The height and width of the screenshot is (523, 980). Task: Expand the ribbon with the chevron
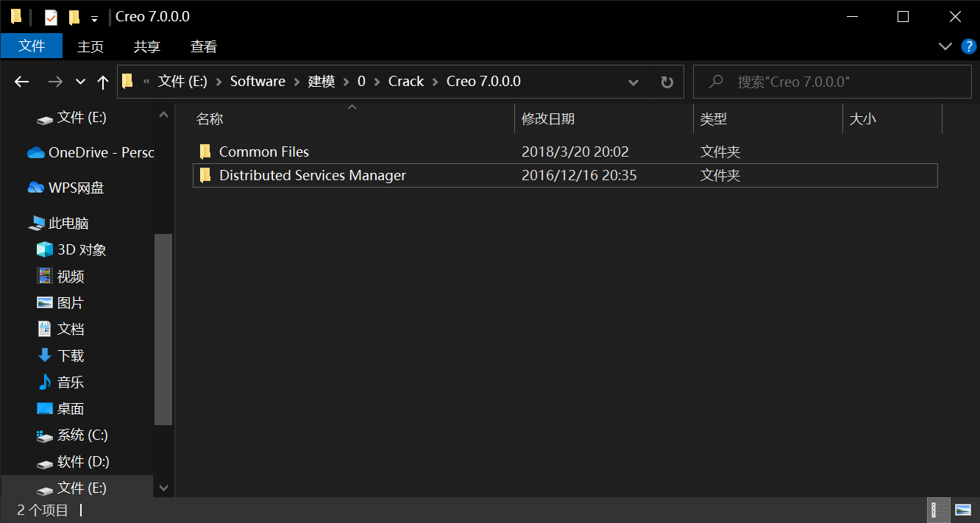click(x=946, y=46)
